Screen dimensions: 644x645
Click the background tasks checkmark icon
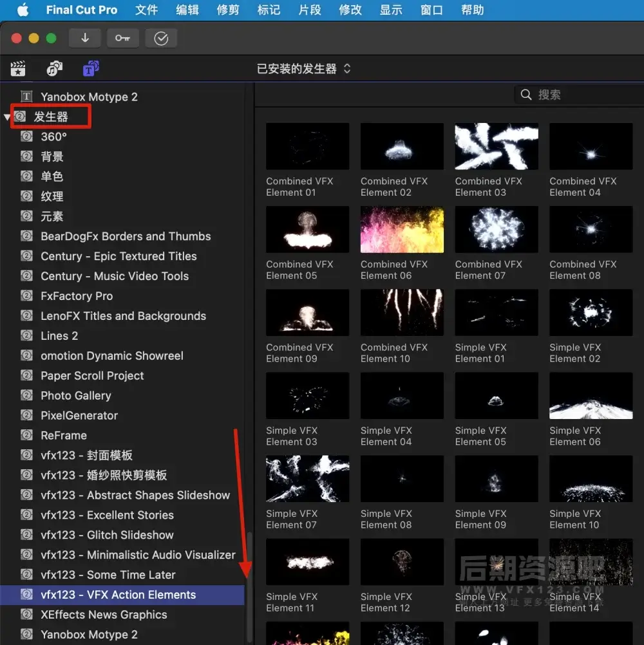click(x=161, y=38)
